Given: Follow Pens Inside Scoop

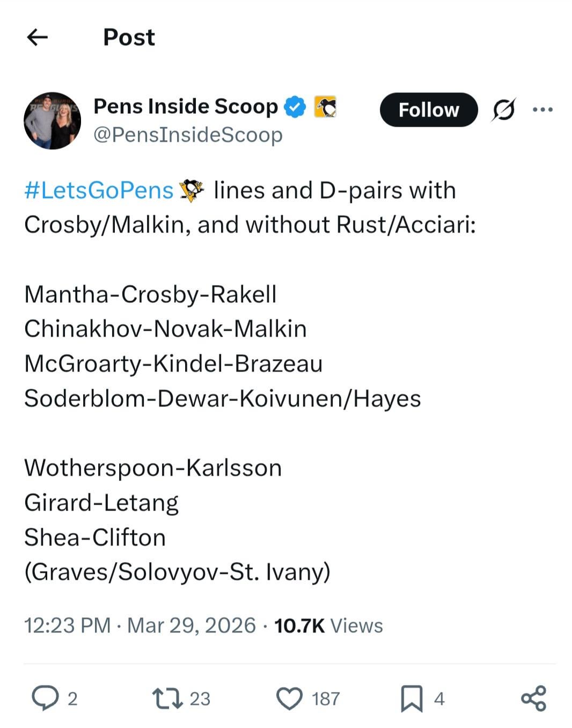Looking at the screenshot, I should (428, 110).
